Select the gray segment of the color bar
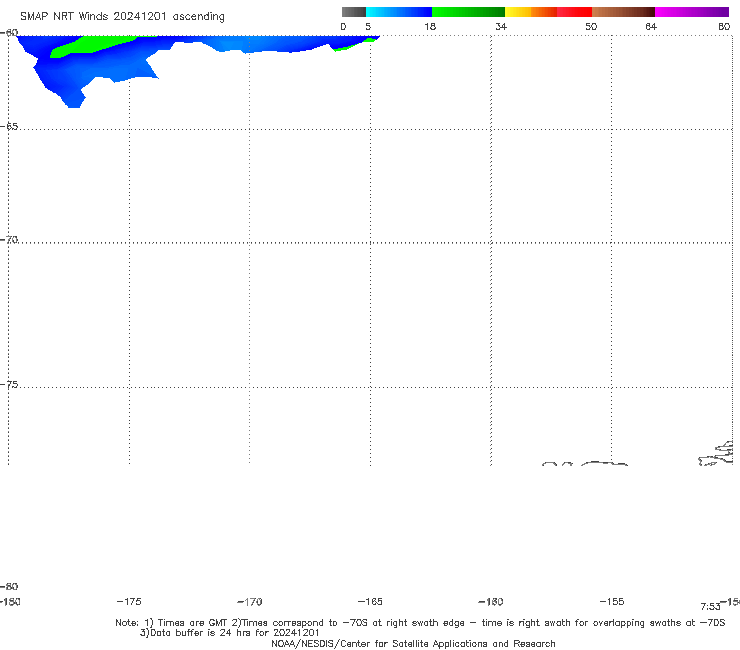Screen dimensions: 740x650 (x=354, y=12)
